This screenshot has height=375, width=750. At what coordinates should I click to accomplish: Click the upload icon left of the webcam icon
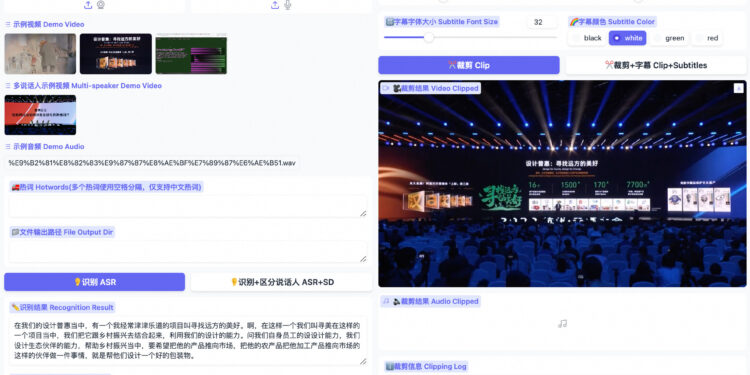(88, 5)
